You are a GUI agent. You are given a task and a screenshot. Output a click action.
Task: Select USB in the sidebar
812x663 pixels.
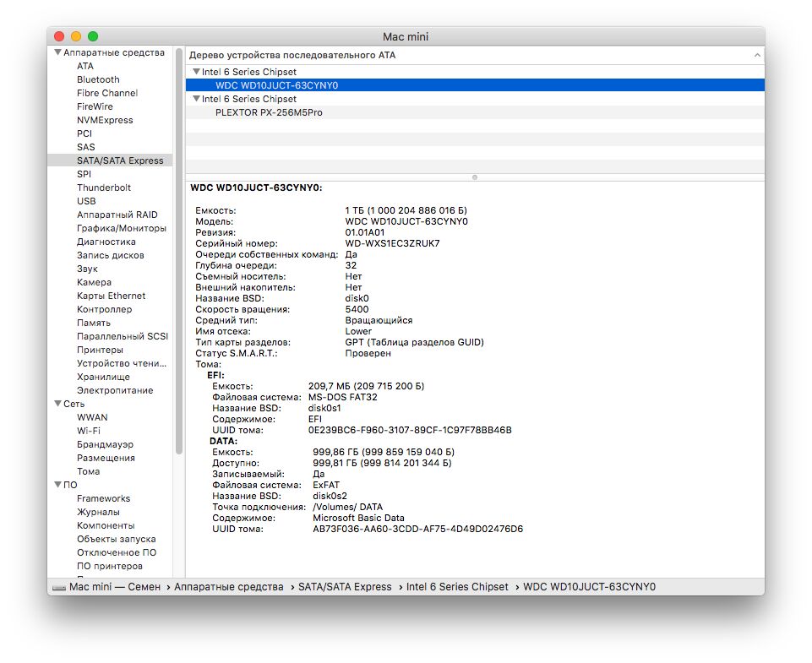click(86, 201)
